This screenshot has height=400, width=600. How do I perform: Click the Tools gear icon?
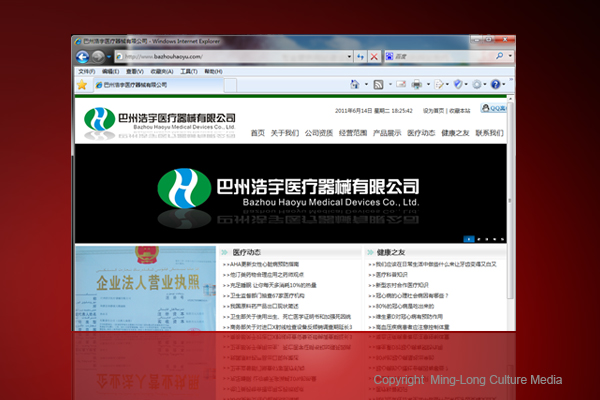tap(476, 84)
